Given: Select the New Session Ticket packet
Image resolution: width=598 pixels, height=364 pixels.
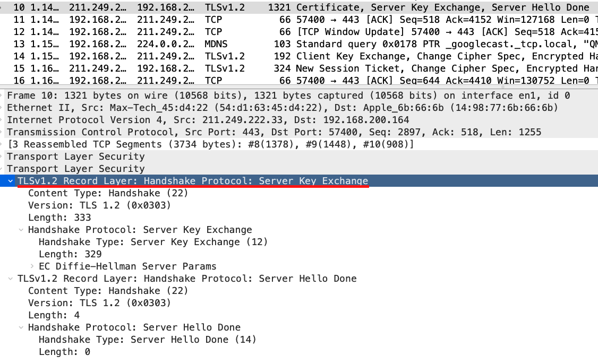Looking at the screenshot, I should coord(212,68).
